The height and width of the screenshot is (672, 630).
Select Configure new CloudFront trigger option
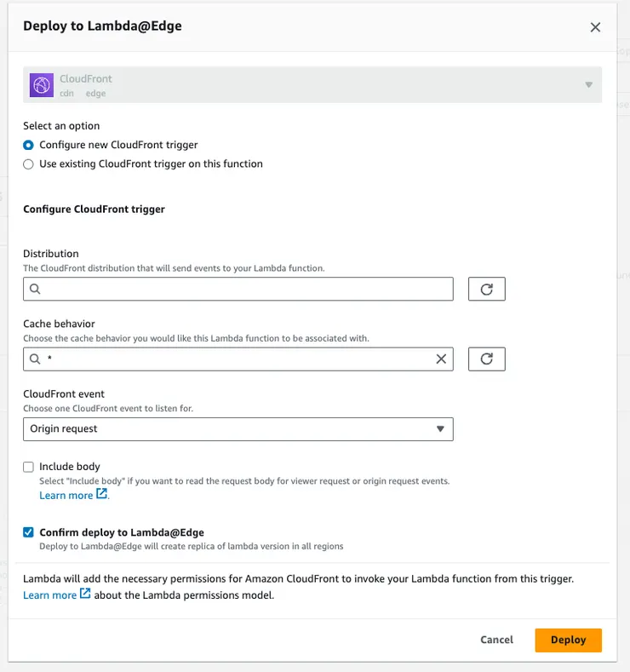click(29, 145)
